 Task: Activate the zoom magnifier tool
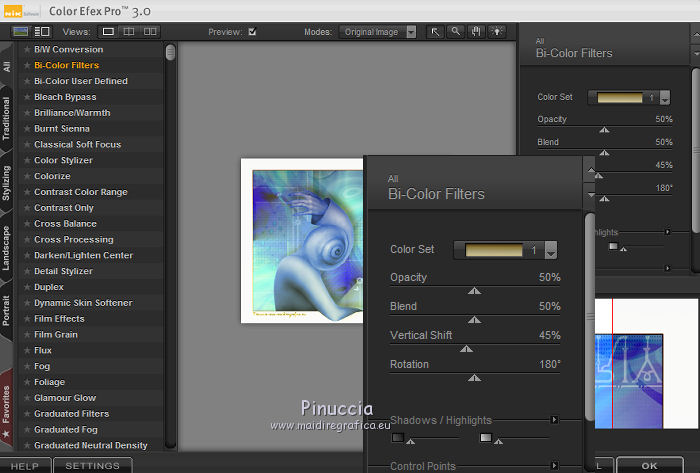click(455, 32)
